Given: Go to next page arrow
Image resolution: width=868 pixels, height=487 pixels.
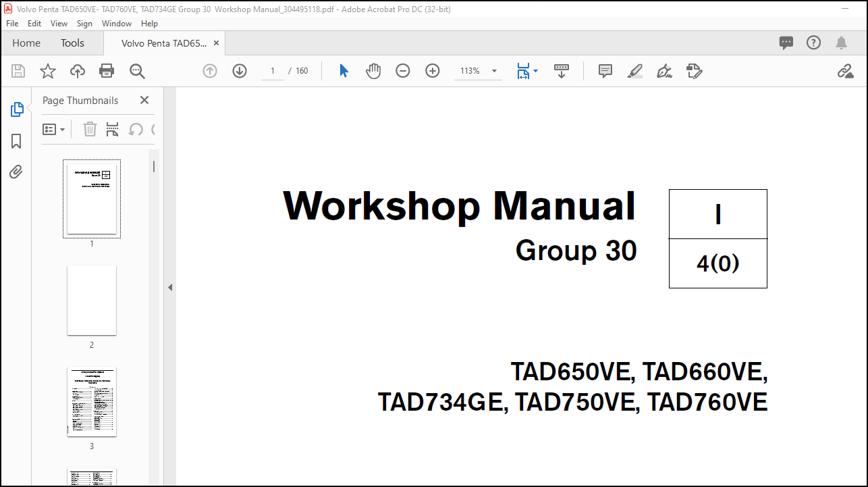Looking at the screenshot, I should [240, 71].
